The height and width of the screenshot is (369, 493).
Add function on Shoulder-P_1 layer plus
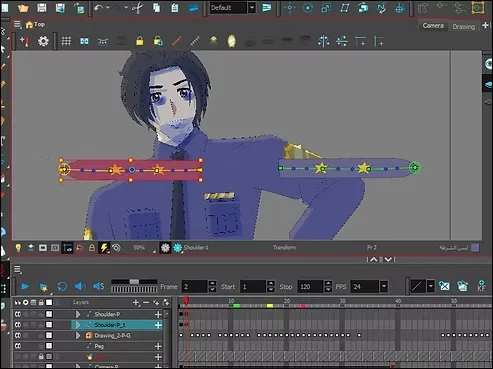click(158, 325)
